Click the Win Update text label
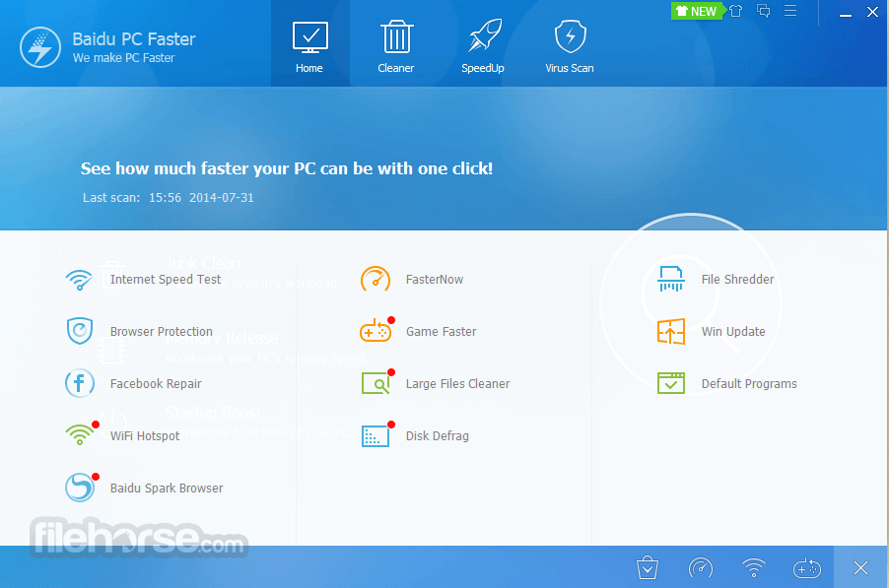The width and height of the screenshot is (889, 588). 733,331
